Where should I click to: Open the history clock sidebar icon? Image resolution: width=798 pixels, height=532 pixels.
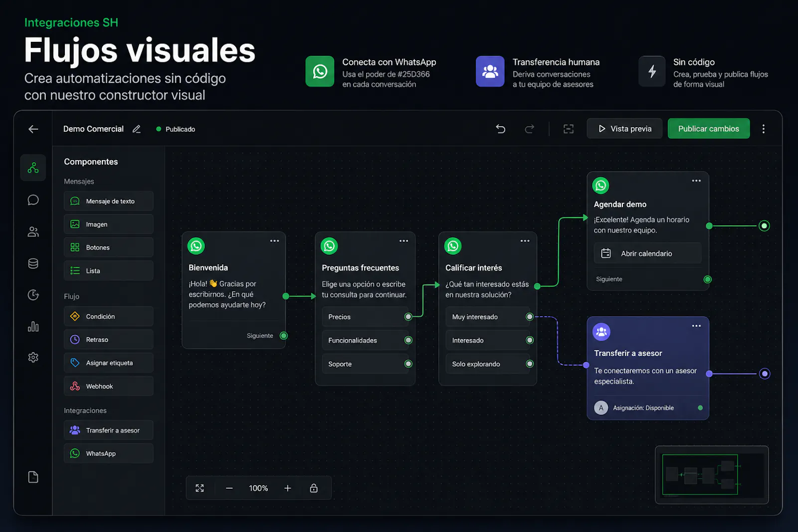pos(33,295)
